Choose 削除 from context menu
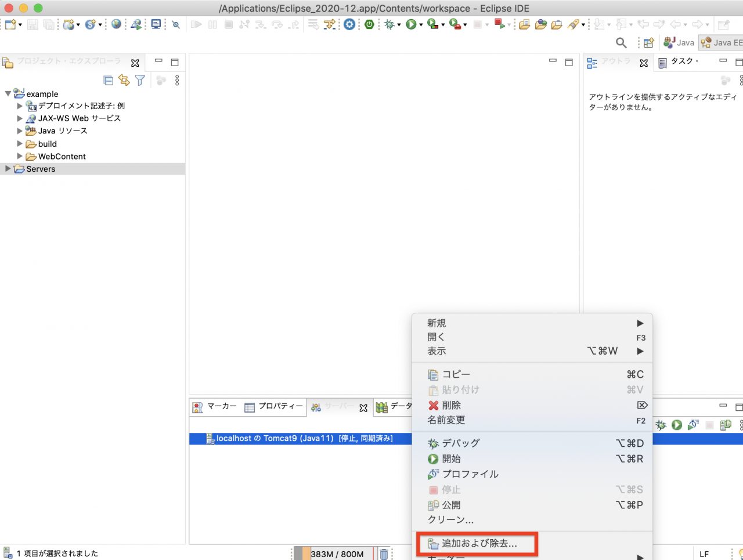 coord(532,405)
